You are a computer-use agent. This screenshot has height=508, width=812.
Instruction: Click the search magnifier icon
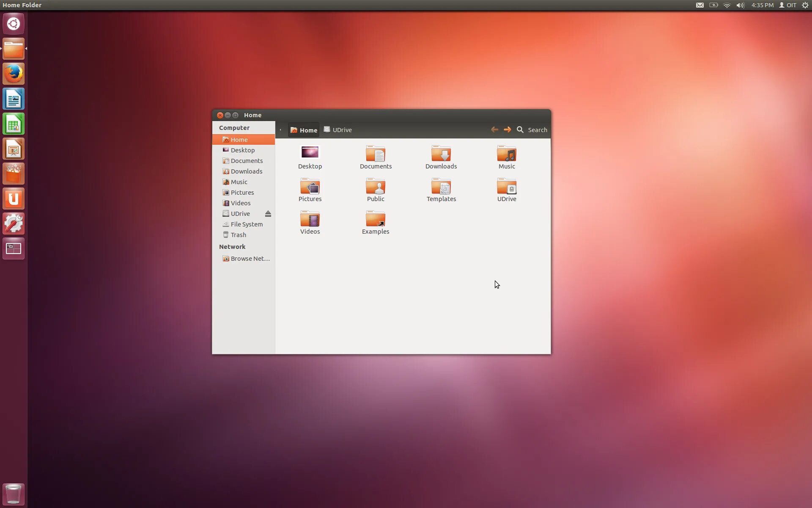[x=520, y=130]
